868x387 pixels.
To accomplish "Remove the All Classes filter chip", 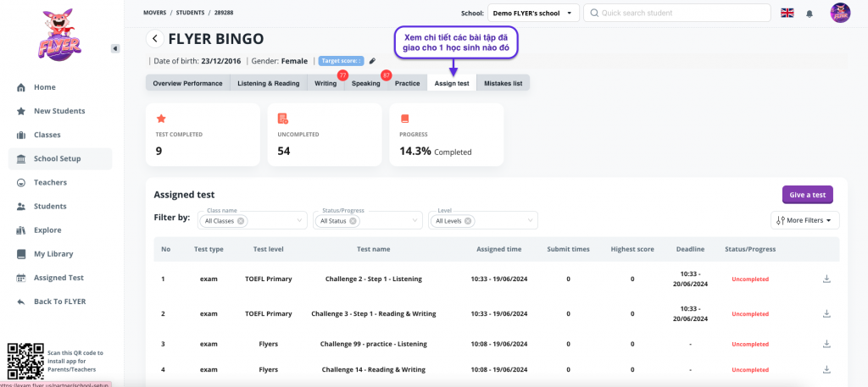I will pos(241,221).
